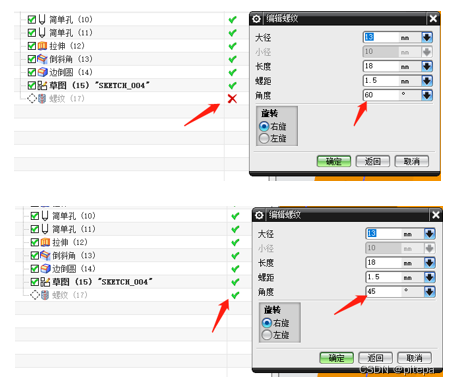Screen dimensions: 450x385
Task: Select 右旋 radio in the 60° thread dialog
Action: [264, 127]
